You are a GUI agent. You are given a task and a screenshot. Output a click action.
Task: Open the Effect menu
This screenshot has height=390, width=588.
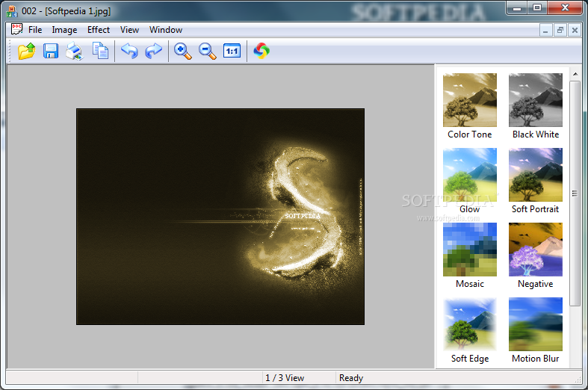point(99,30)
